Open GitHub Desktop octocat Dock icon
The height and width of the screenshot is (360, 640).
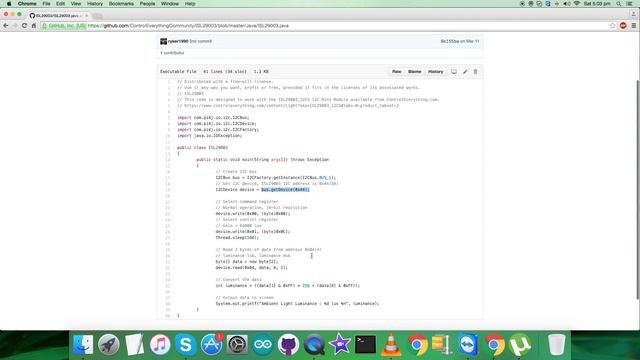pyautogui.click(x=289, y=344)
